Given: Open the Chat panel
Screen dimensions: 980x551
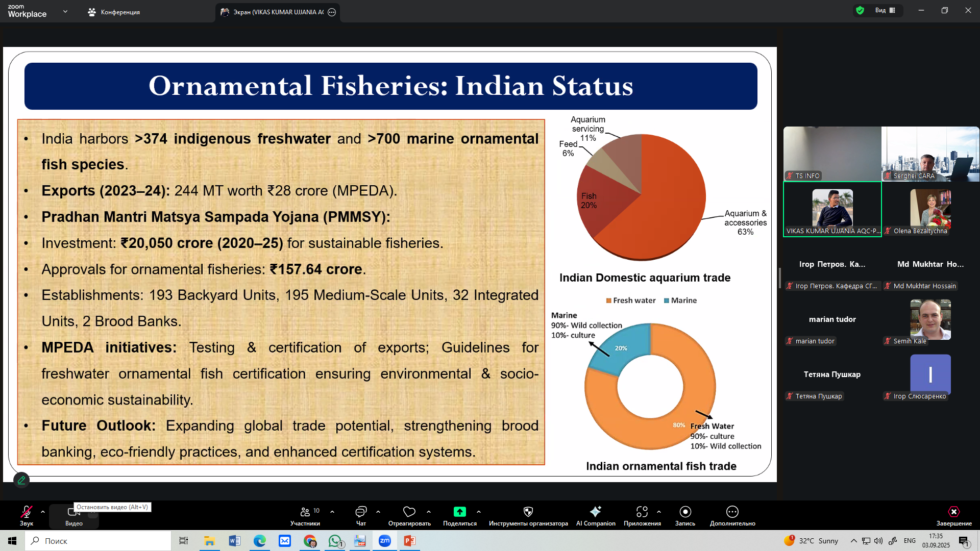Looking at the screenshot, I should [x=361, y=512].
